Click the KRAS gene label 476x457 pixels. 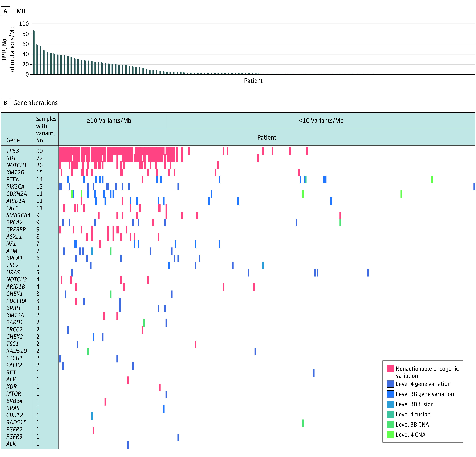[x=13, y=408]
